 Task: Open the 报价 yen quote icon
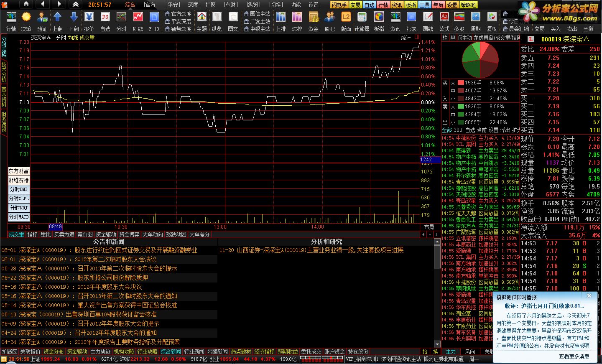click(89, 21)
